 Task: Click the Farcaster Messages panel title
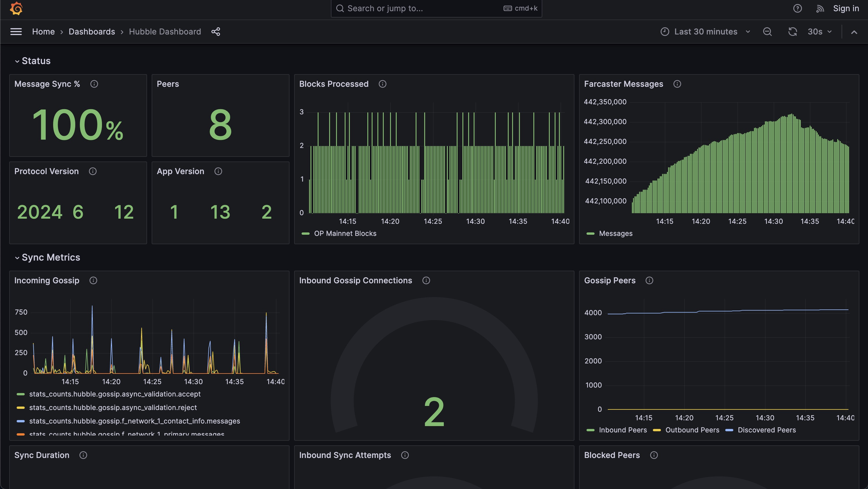click(623, 84)
